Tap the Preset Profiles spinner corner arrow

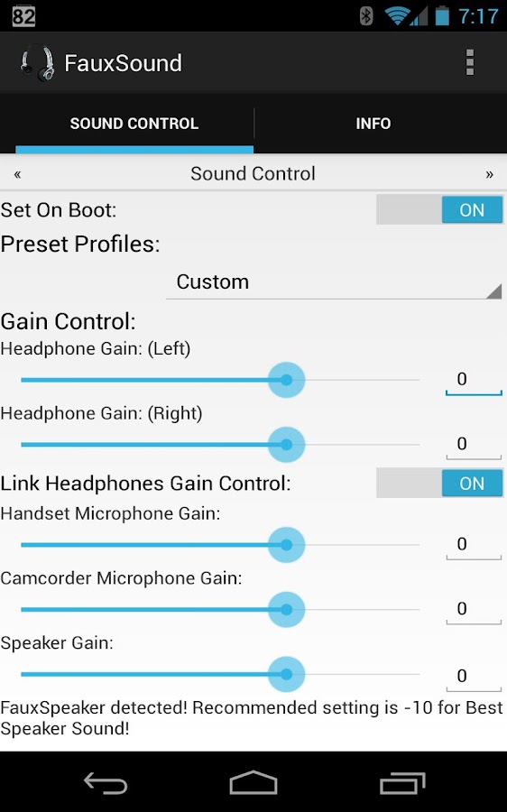(x=494, y=291)
